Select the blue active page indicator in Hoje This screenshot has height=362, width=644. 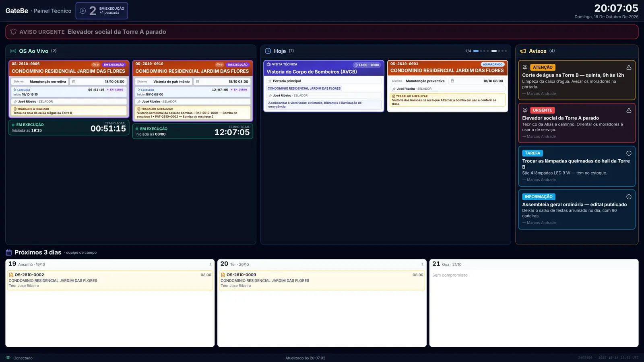(x=476, y=51)
